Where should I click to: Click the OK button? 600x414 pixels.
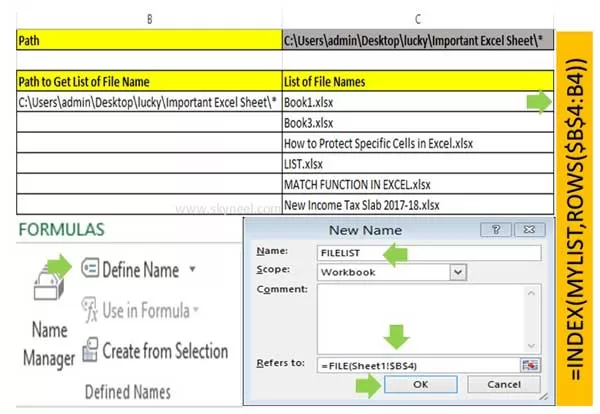(x=420, y=385)
